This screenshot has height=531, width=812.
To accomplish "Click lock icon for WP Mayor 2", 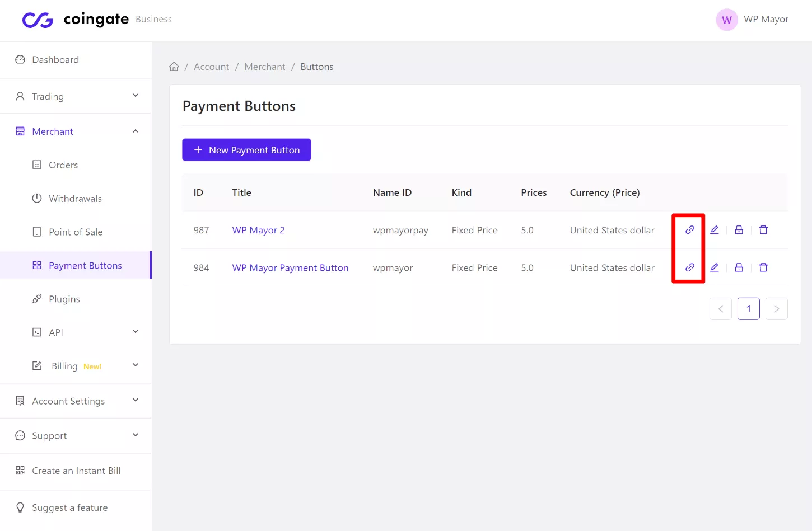I will 739,230.
